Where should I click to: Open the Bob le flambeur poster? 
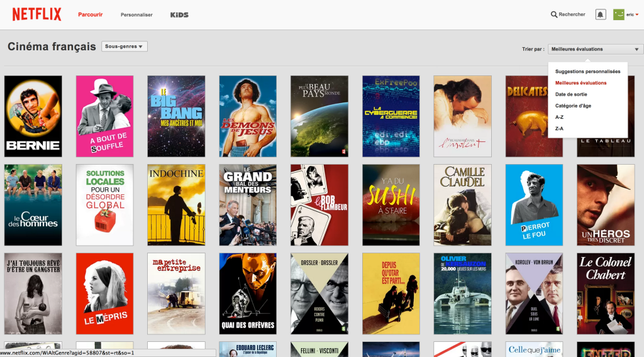click(319, 205)
